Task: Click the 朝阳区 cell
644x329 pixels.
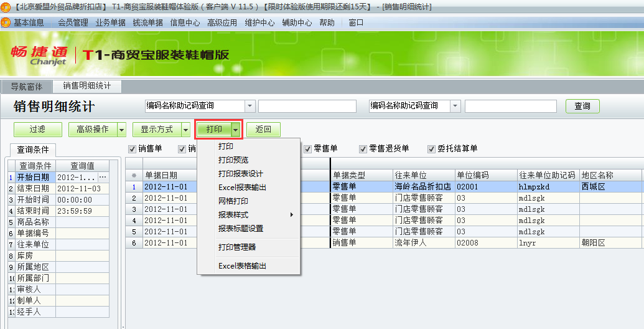Action: click(x=610, y=242)
